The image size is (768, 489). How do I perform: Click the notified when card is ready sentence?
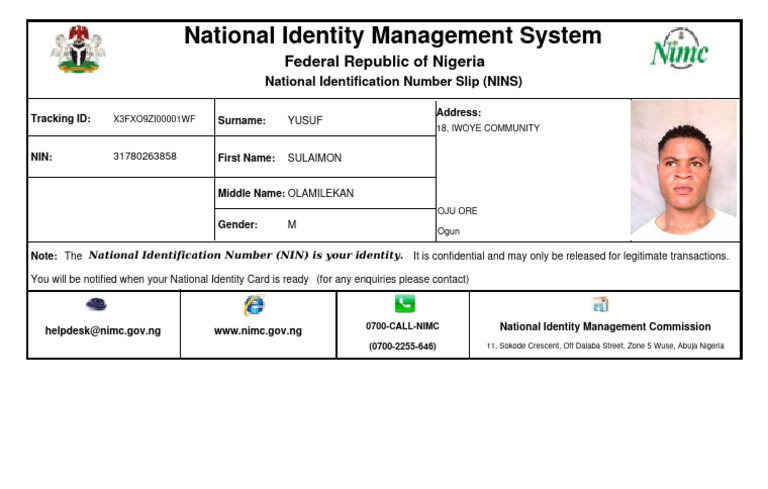click(x=169, y=279)
